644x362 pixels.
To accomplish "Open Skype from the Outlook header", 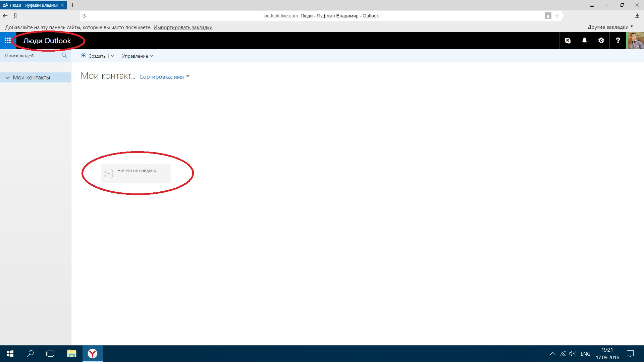I will click(x=568, y=41).
